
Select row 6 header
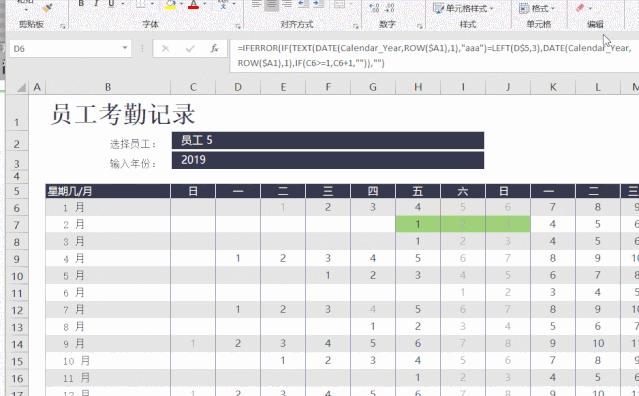[x=17, y=208]
